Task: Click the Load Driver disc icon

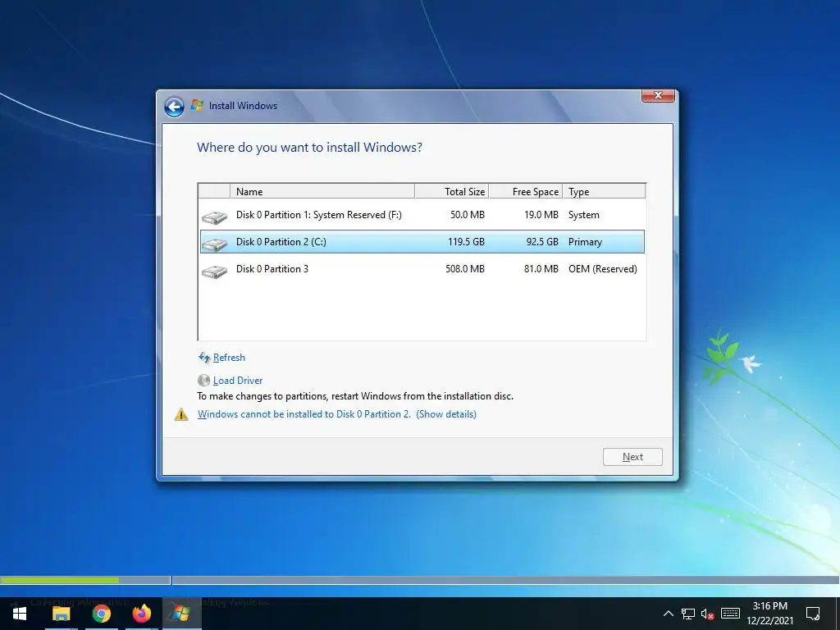Action: pos(203,381)
